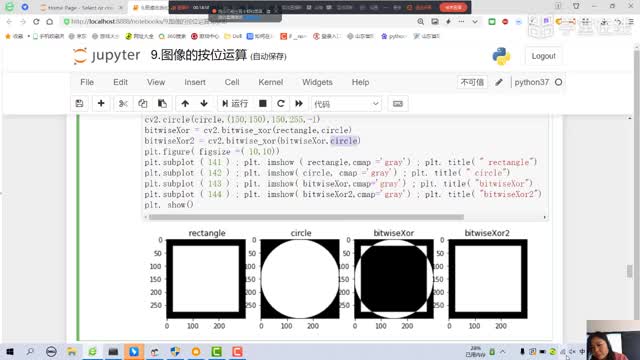Open the 京东 bookmark
Image resolution: width=640 pixels, height=360 pixels.
click(x=78, y=36)
